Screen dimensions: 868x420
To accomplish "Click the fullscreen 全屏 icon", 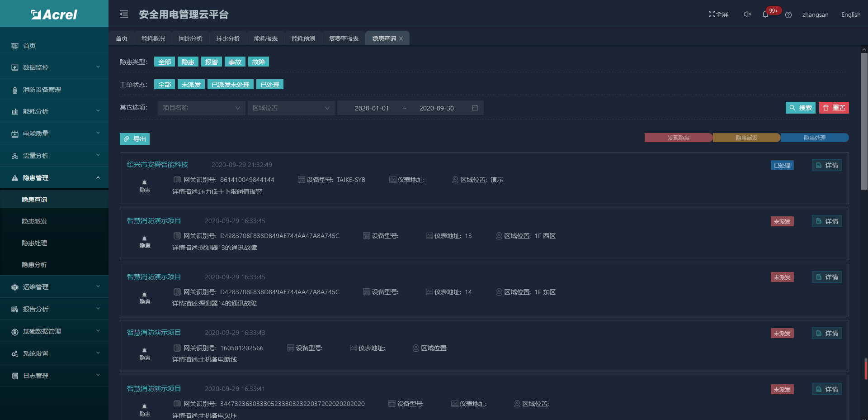I will point(718,14).
